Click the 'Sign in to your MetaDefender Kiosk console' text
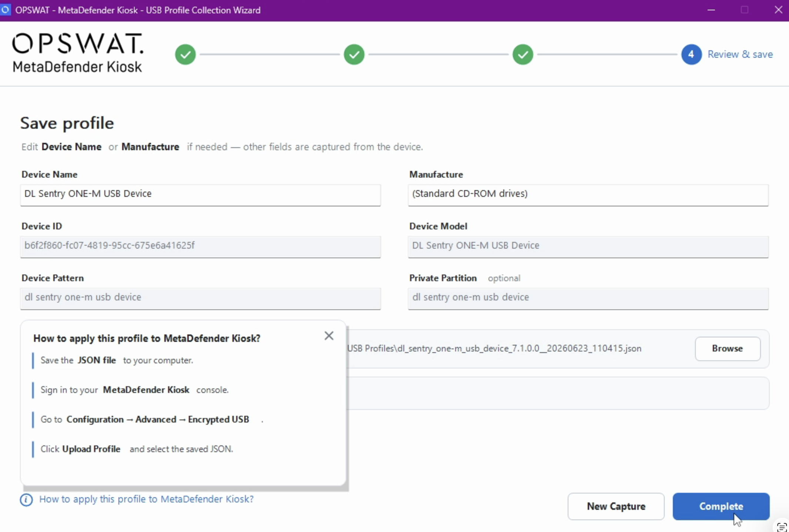The image size is (789, 532). click(135, 390)
